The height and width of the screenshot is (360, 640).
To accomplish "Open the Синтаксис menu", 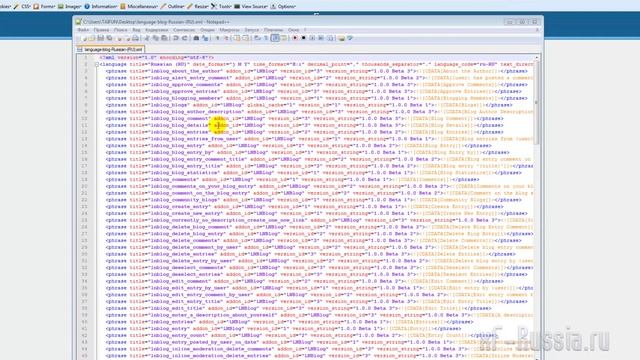I will click(x=184, y=30).
